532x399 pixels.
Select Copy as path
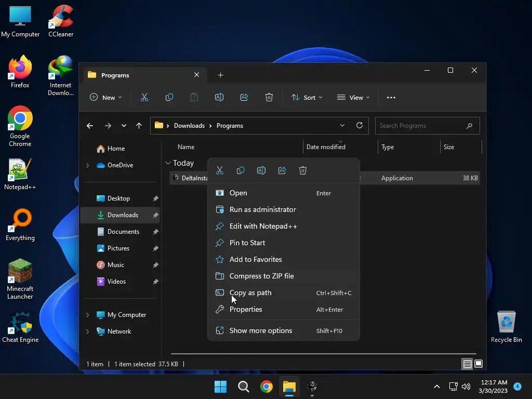[x=283, y=293]
